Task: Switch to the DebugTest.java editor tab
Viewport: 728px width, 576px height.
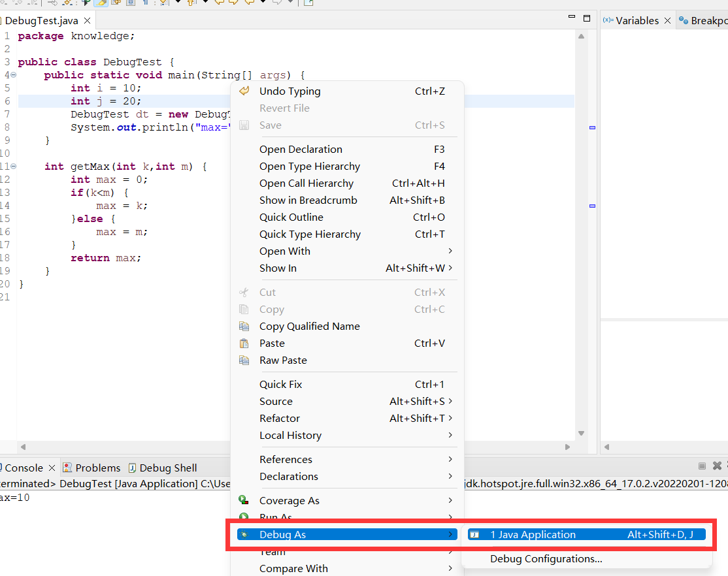Action: pyautogui.click(x=41, y=20)
